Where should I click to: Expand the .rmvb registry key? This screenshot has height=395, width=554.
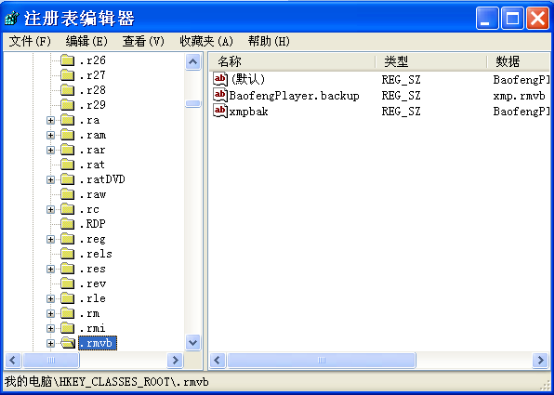coord(51,343)
